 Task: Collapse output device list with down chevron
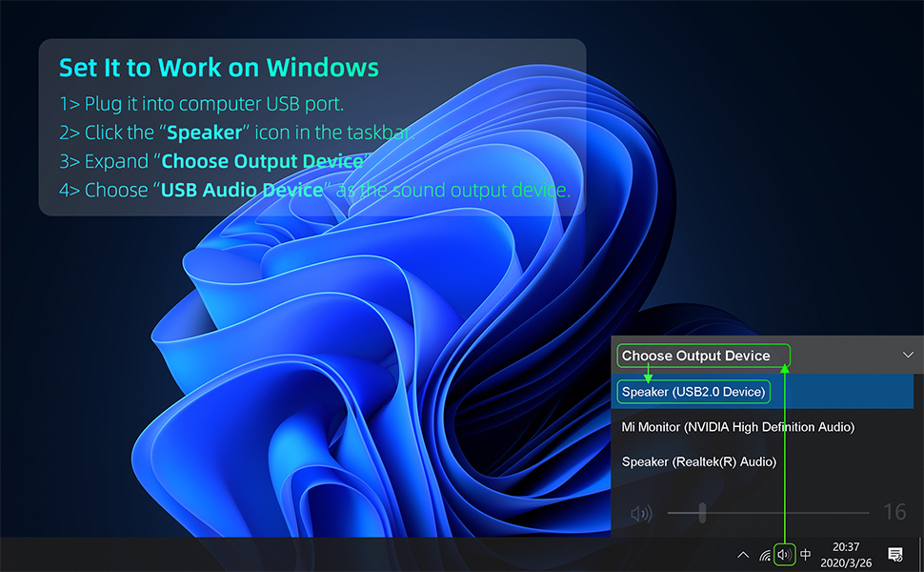pyautogui.click(x=907, y=356)
